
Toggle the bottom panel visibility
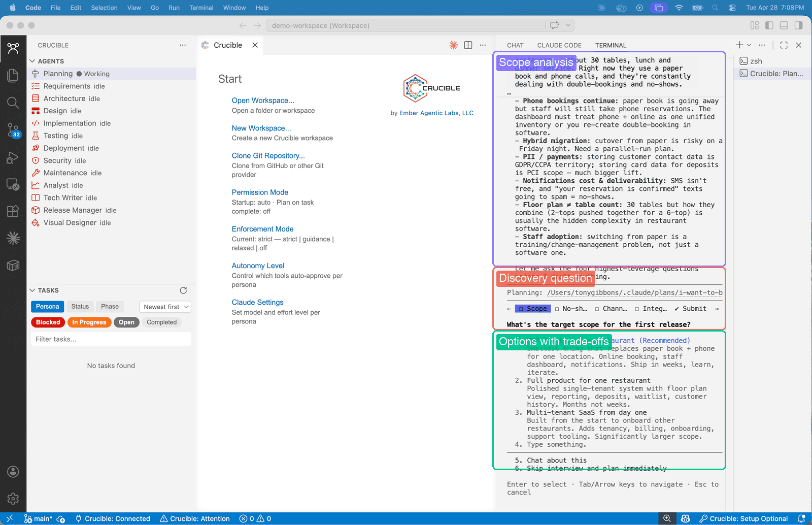pos(784,25)
